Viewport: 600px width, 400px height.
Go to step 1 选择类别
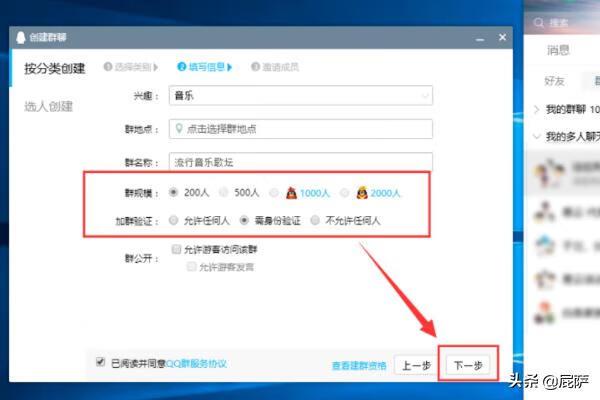[131, 67]
